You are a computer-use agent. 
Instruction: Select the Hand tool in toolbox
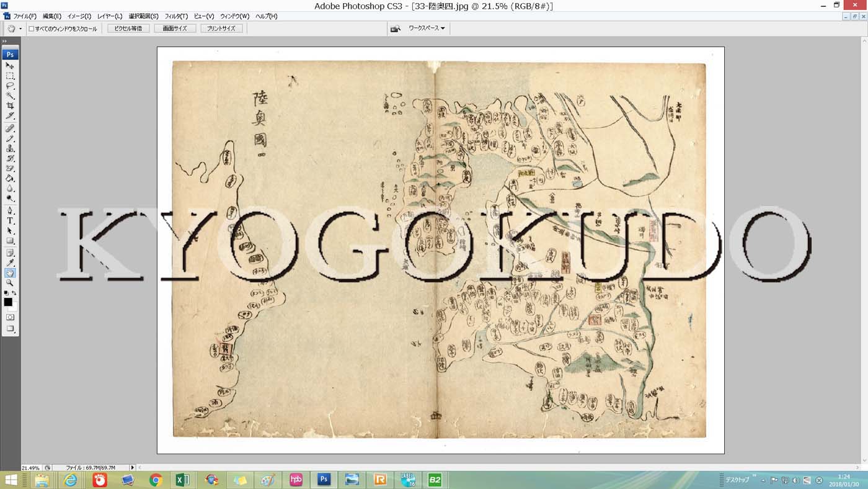(10, 272)
